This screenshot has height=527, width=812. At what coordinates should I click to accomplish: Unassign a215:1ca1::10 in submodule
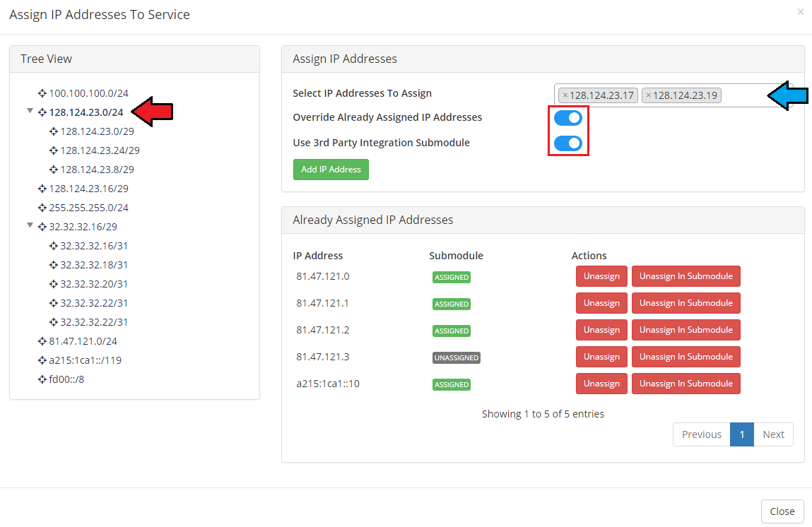pyautogui.click(x=686, y=384)
